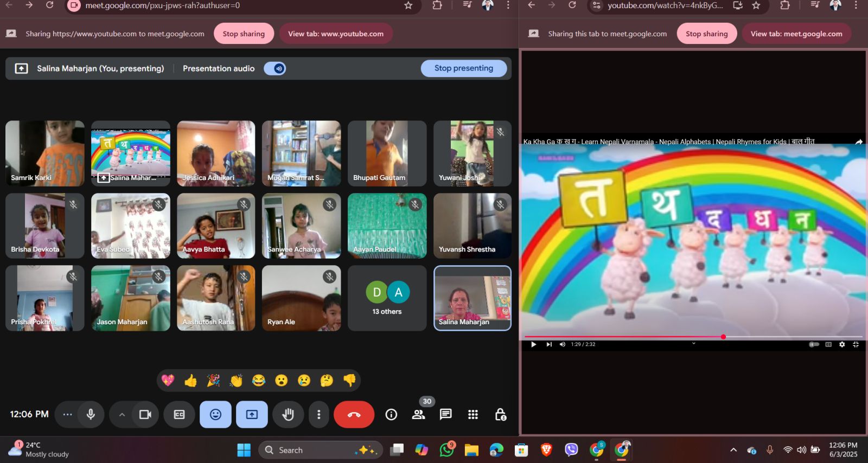Send the laughing face reaction
The width and height of the screenshot is (868, 463).
(259, 381)
